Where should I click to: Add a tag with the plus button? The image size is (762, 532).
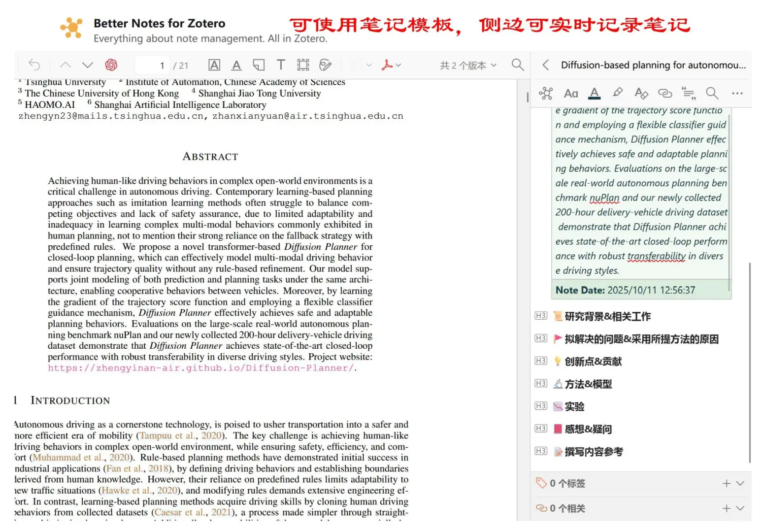[727, 484]
